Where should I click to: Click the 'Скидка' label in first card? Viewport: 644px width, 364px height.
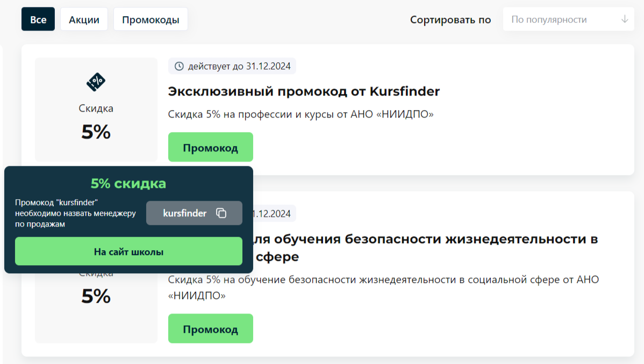click(96, 108)
